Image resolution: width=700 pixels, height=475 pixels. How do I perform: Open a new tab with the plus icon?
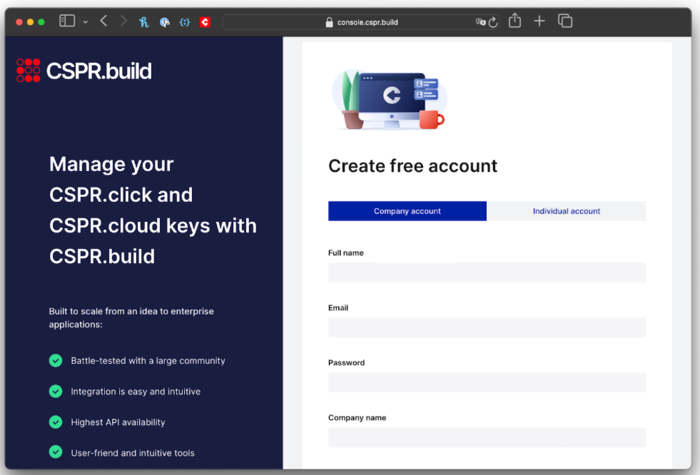(x=539, y=21)
